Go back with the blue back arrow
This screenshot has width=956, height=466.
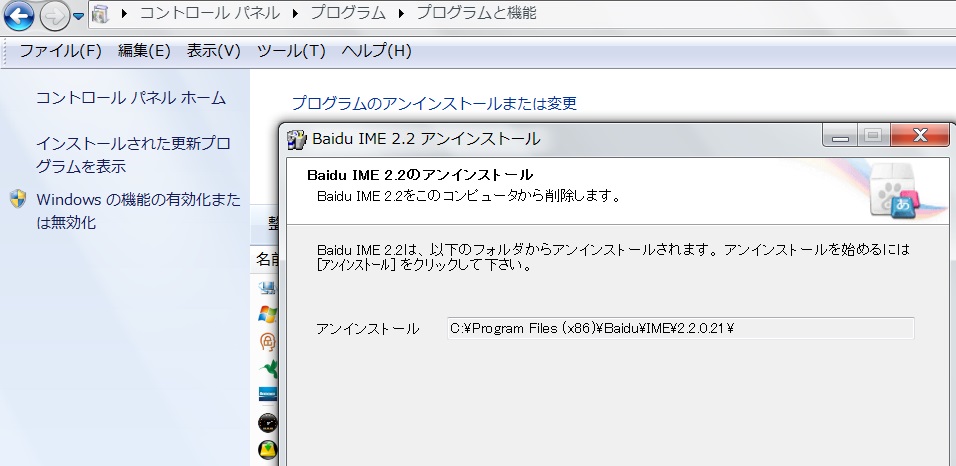18,15
